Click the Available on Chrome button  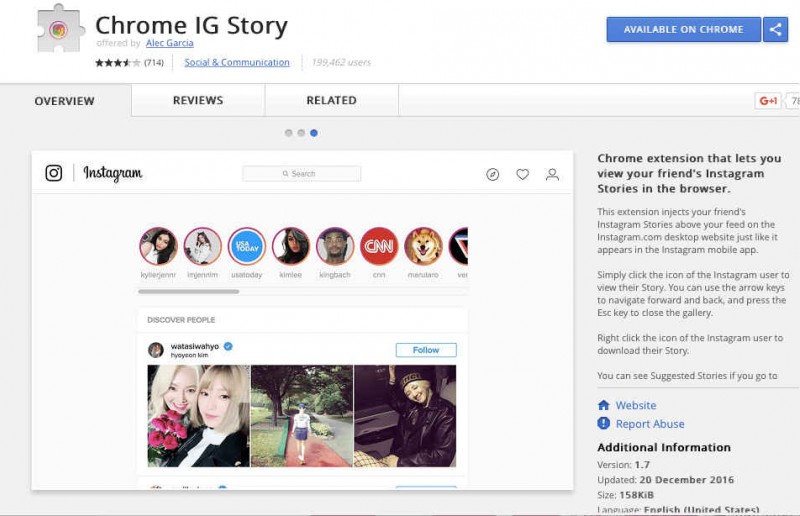pos(684,30)
